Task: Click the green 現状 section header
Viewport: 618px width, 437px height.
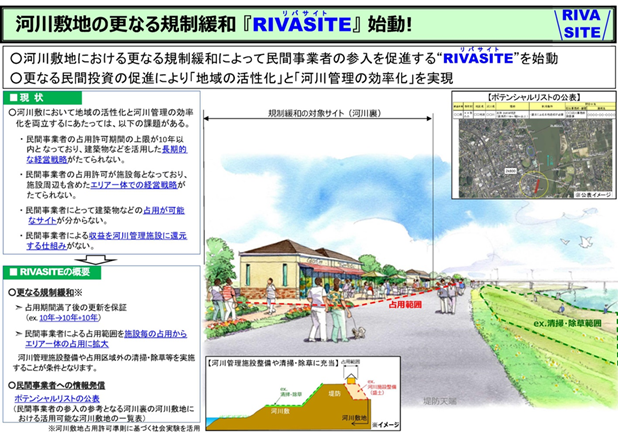Action: click(x=43, y=98)
